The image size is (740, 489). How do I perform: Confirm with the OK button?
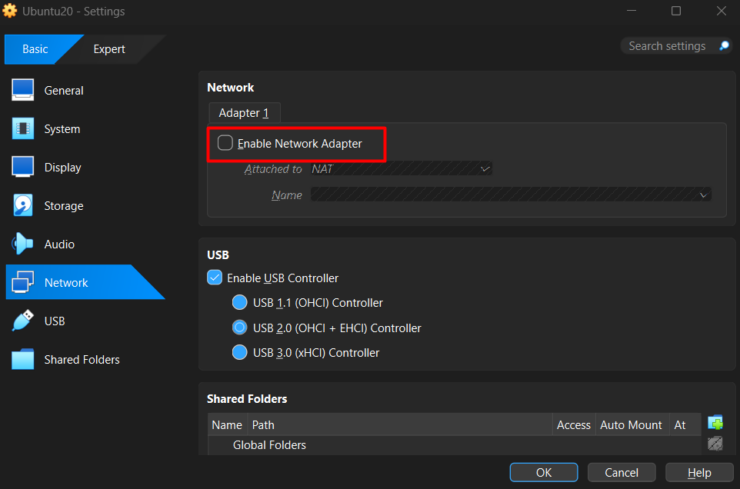(544, 472)
